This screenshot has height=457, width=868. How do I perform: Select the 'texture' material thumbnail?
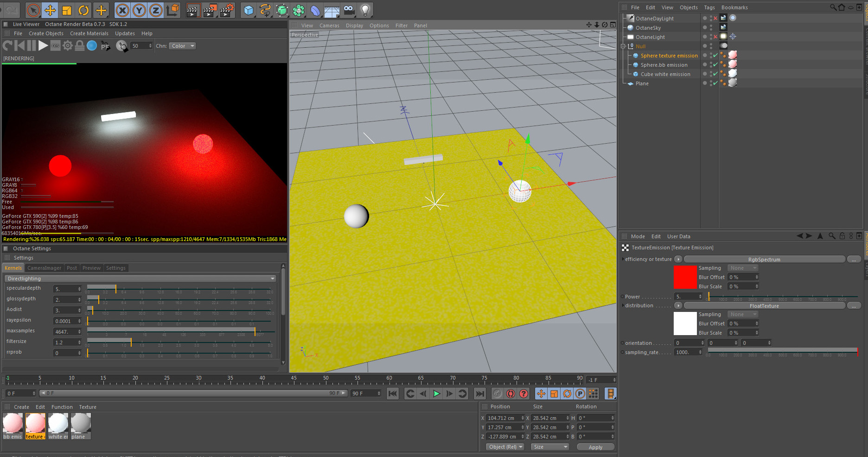pos(35,426)
